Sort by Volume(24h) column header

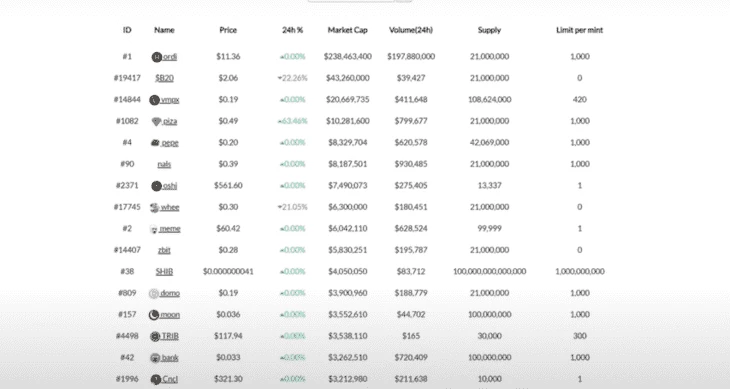[x=411, y=30]
